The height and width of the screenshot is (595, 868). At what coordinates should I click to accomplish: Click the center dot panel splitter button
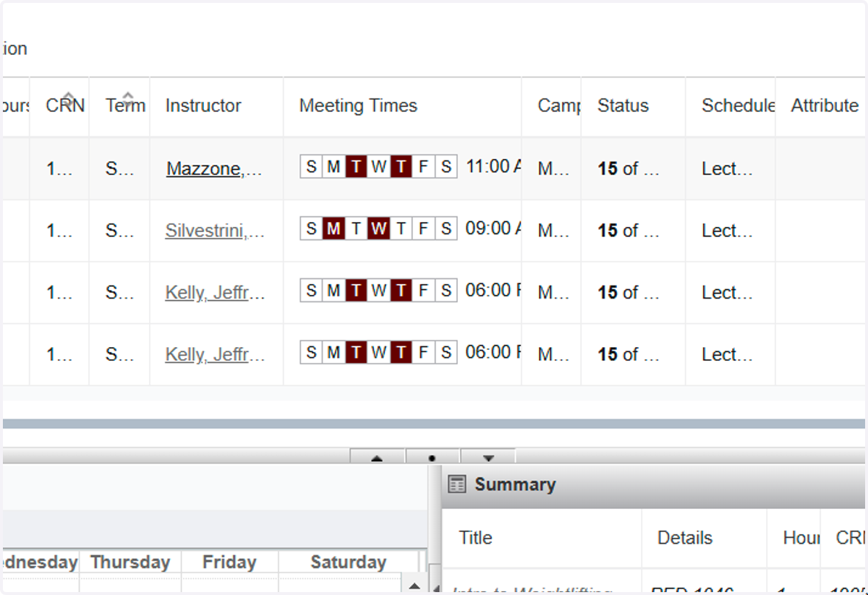pyautogui.click(x=432, y=457)
